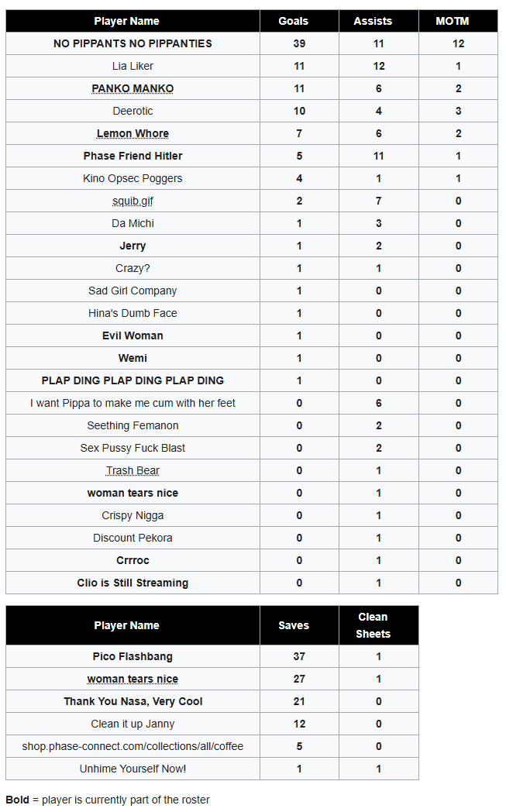Click Thank You Nasa, Very Cool cell
Image resolution: width=506 pixels, height=812 pixels.
tap(133, 701)
